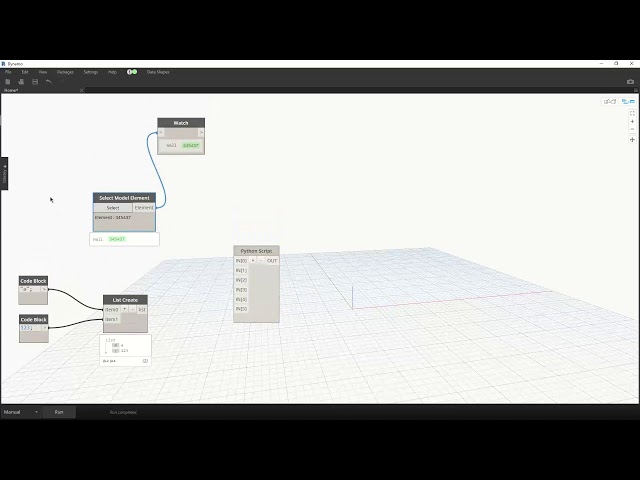Click the list output port on List Create
This screenshot has height=480, width=640.
click(x=142, y=309)
